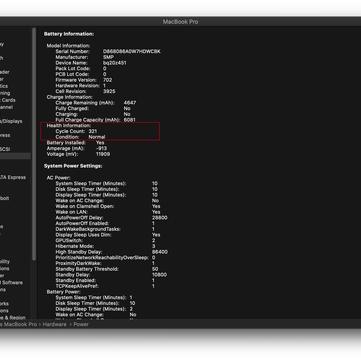Click AC Power's System Sleep Timer label

(91, 184)
